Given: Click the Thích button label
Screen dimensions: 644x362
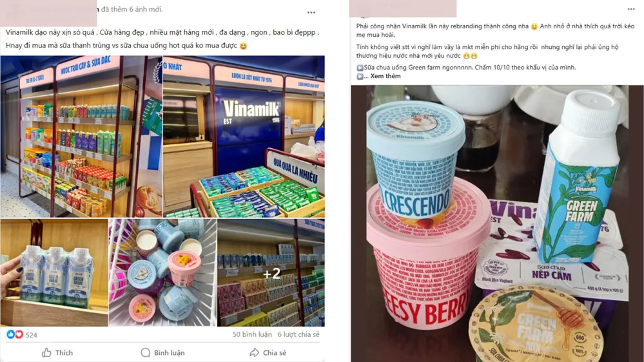Looking at the screenshot, I should pyautogui.click(x=64, y=352).
